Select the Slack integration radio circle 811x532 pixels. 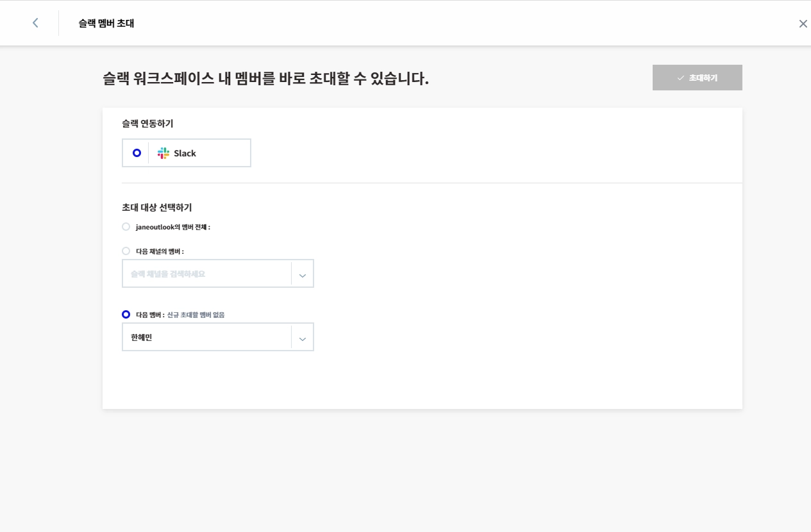pos(137,153)
